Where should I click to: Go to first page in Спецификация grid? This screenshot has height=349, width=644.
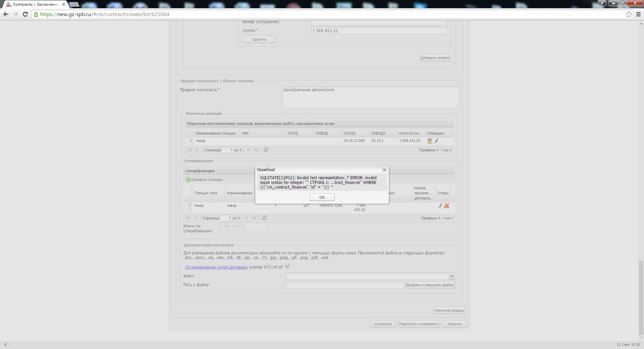188,218
